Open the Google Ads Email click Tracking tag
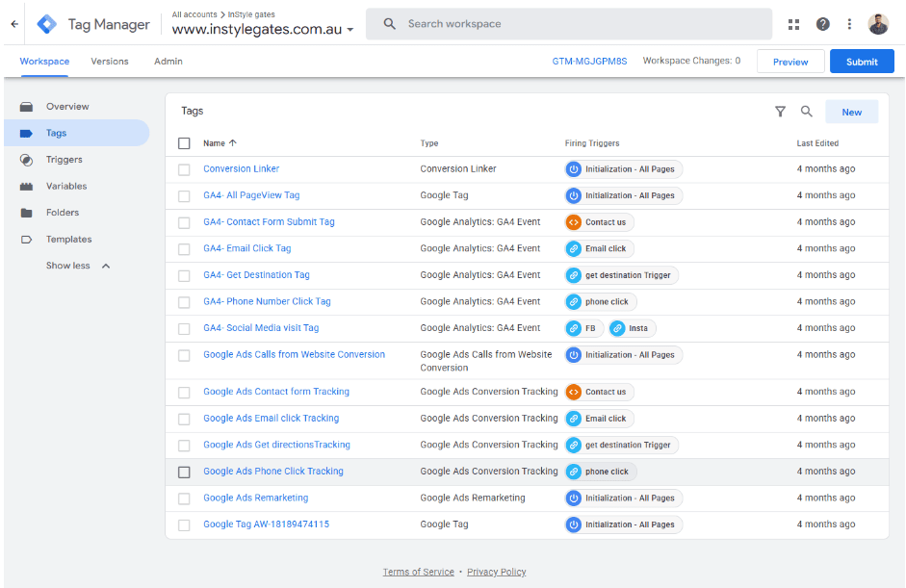 [x=271, y=419]
